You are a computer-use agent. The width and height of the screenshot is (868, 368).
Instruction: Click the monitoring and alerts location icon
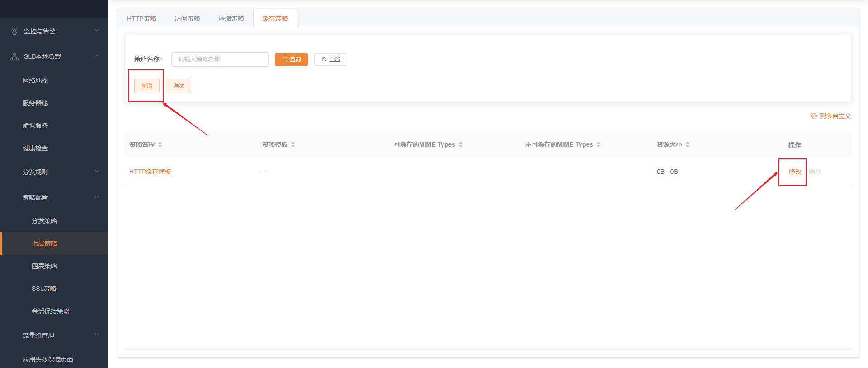[14, 31]
